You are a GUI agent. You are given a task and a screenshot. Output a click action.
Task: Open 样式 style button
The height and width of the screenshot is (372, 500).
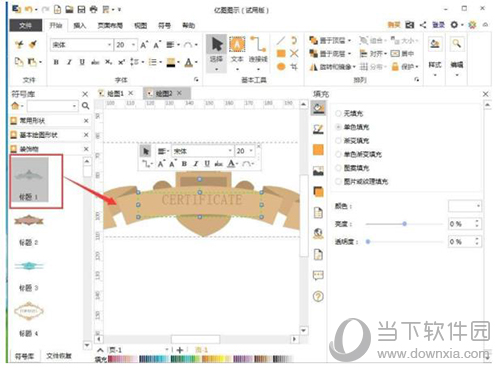click(x=435, y=56)
